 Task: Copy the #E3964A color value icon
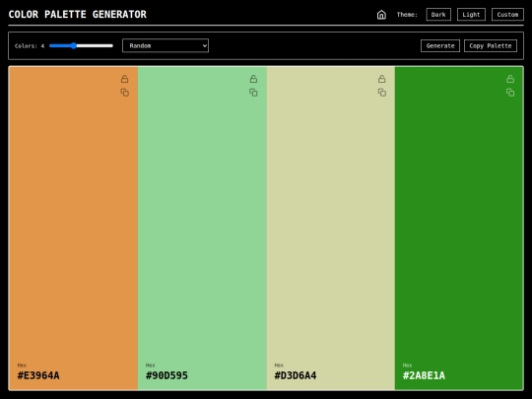click(124, 93)
